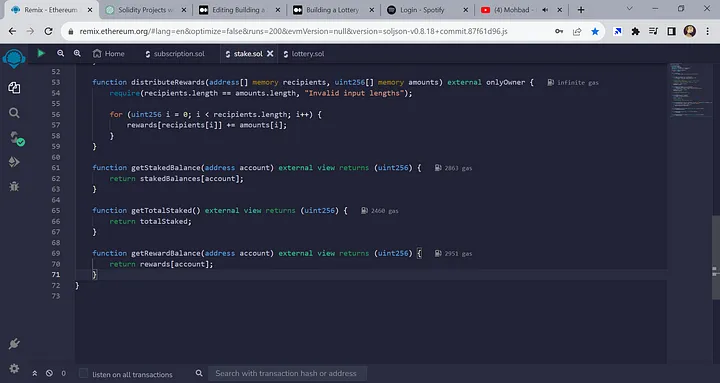The height and width of the screenshot is (383, 720).
Task: Expand the terminal panel double chevron
Action: click(34, 374)
